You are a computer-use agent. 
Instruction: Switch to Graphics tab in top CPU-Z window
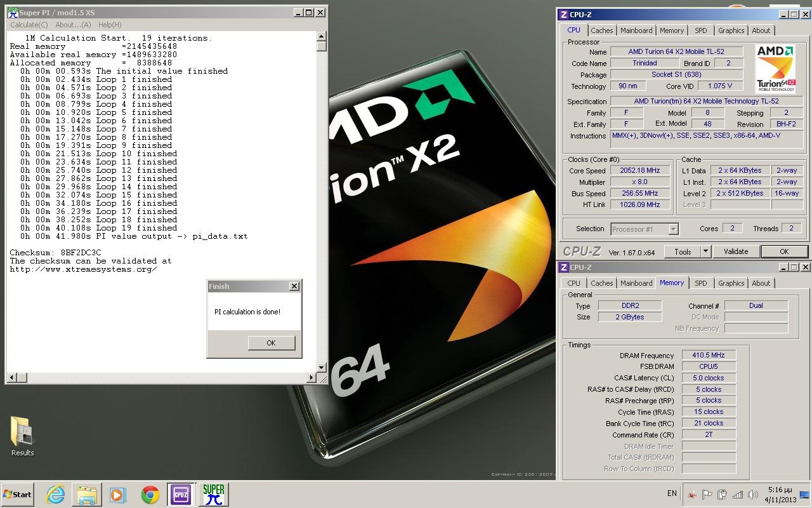click(x=731, y=30)
